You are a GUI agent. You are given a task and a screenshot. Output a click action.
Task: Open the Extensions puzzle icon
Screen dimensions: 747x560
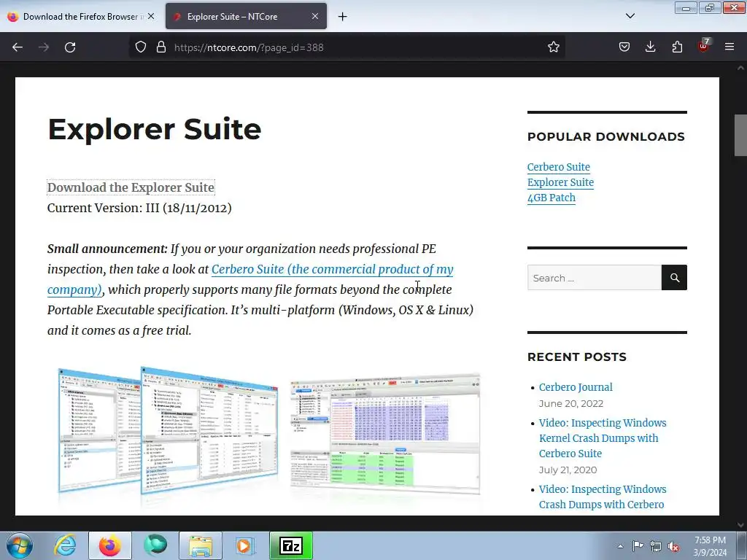click(677, 47)
